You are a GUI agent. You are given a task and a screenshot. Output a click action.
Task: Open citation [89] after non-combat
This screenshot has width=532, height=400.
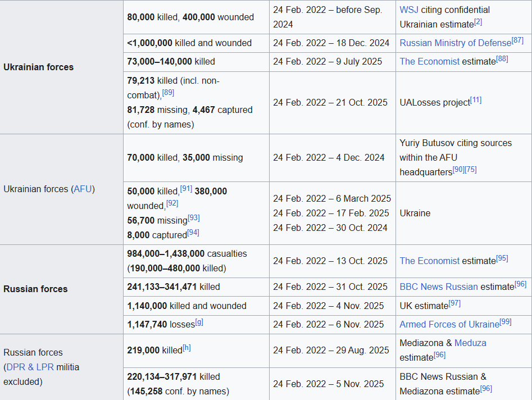point(168,93)
